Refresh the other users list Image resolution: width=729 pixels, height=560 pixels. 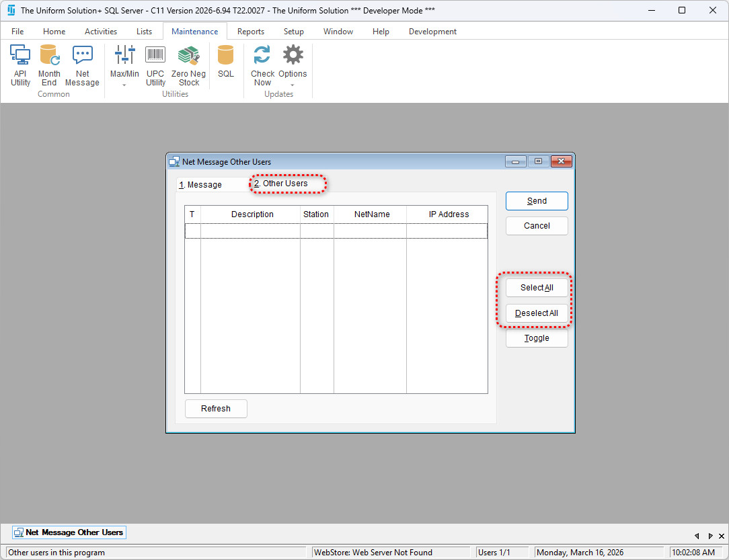pyautogui.click(x=216, y=409)
